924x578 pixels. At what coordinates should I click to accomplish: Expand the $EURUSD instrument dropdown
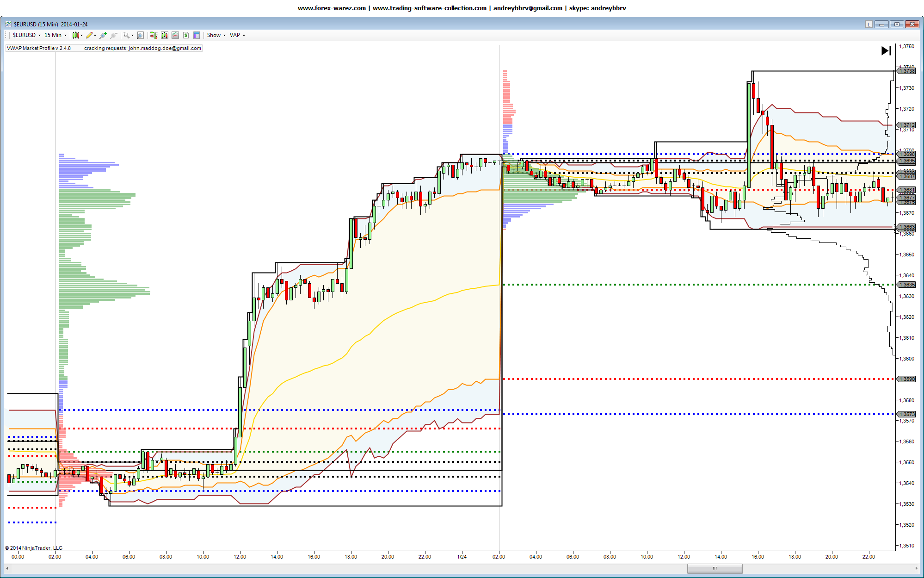pyautogui.click(x=27, y=35)
